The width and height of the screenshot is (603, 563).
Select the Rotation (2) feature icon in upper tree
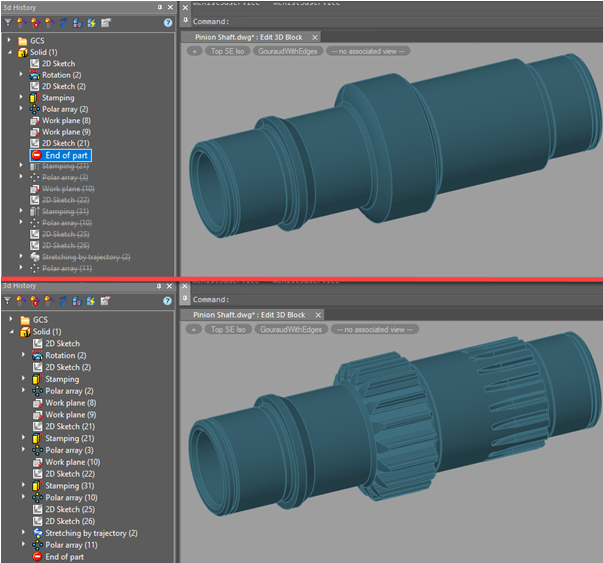pyautogui.click(x=36, y=75)
